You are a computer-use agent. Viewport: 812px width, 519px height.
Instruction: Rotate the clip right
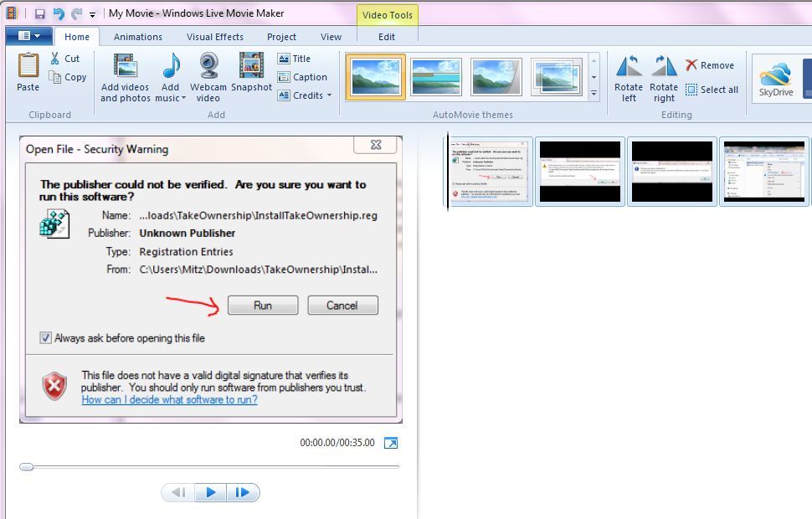664,68
